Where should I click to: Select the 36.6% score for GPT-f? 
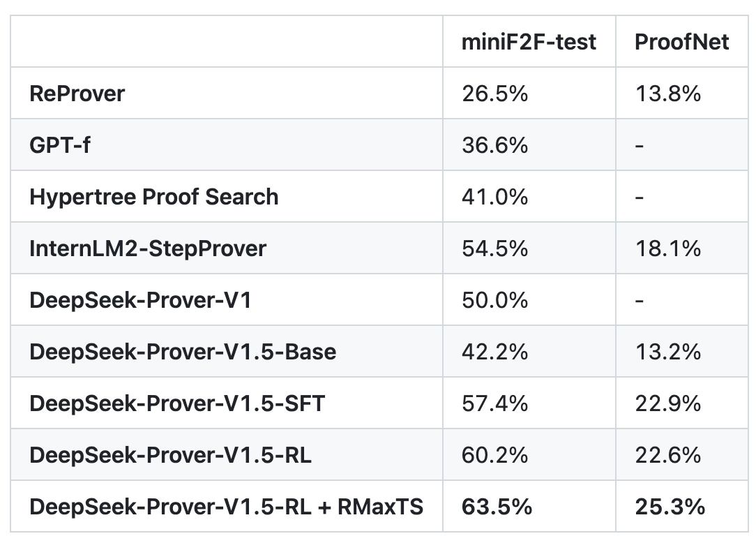[494, 145]
